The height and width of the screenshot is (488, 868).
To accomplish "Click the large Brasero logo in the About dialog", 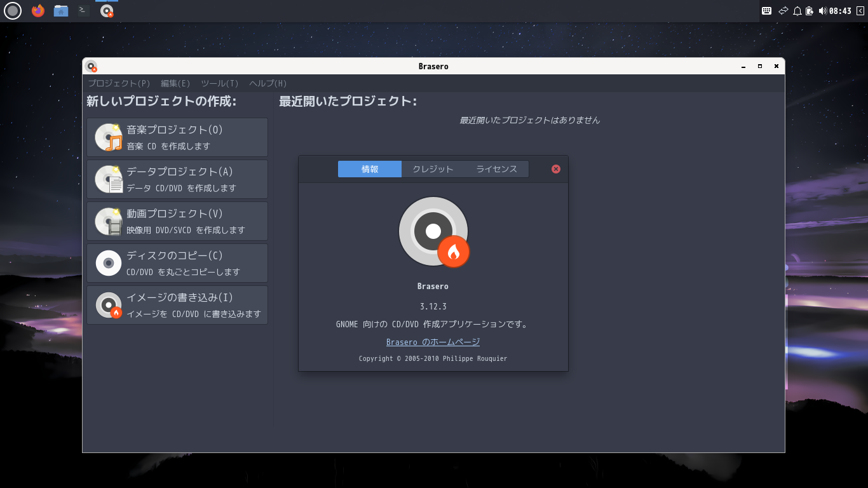I will (433, 232).
